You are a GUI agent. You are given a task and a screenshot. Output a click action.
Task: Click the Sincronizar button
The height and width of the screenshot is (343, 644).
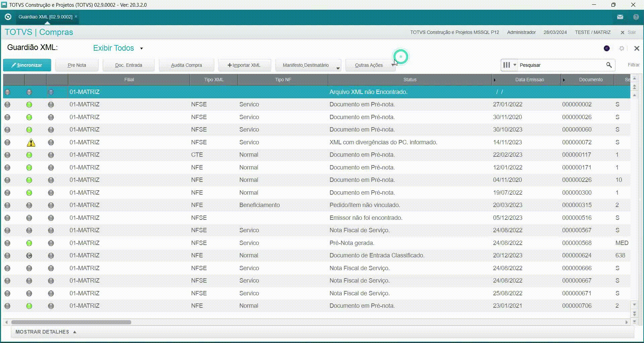(27, 65)
